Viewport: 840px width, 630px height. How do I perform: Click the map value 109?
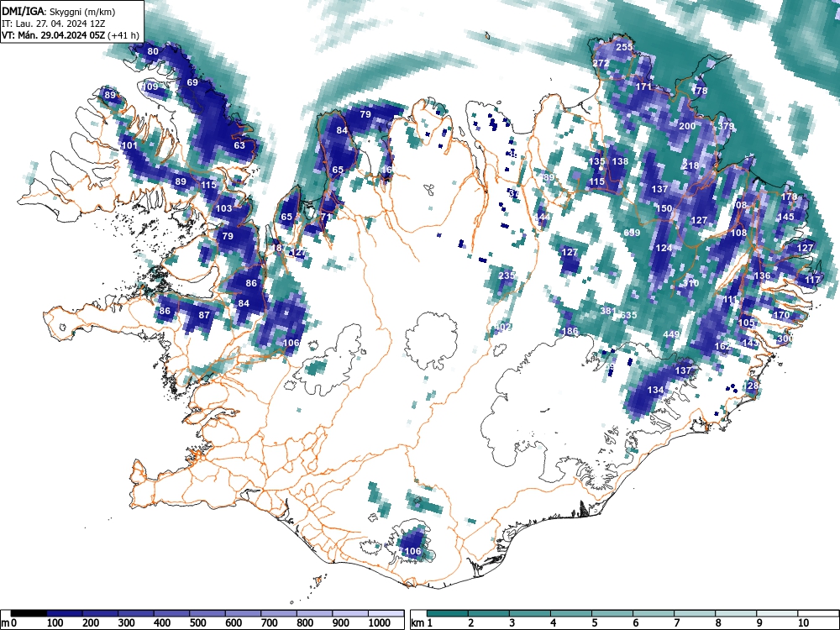point(150,87)
